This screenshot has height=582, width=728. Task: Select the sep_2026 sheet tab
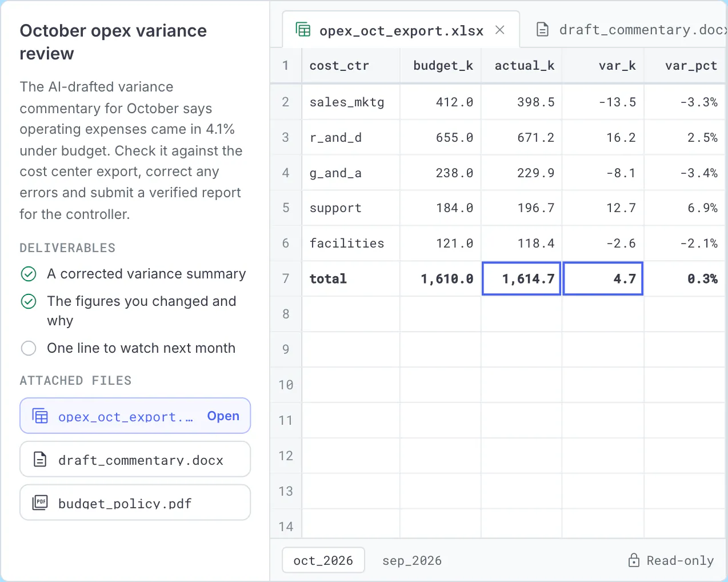412,560
